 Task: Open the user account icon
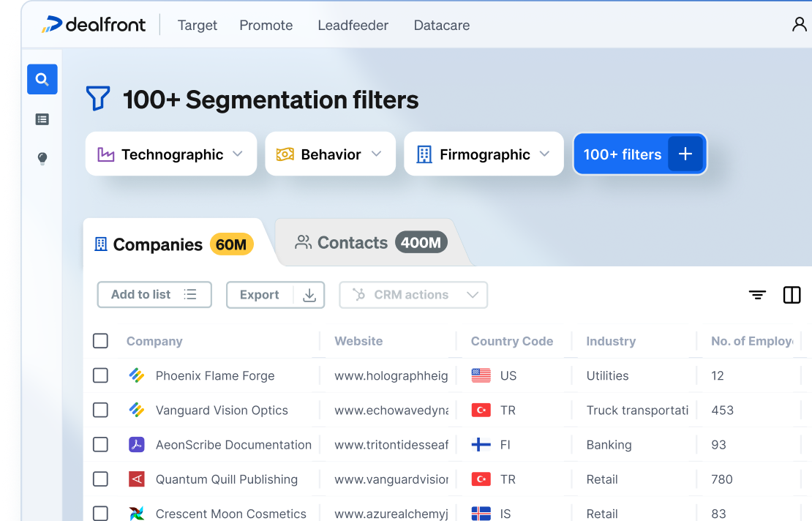799,24
